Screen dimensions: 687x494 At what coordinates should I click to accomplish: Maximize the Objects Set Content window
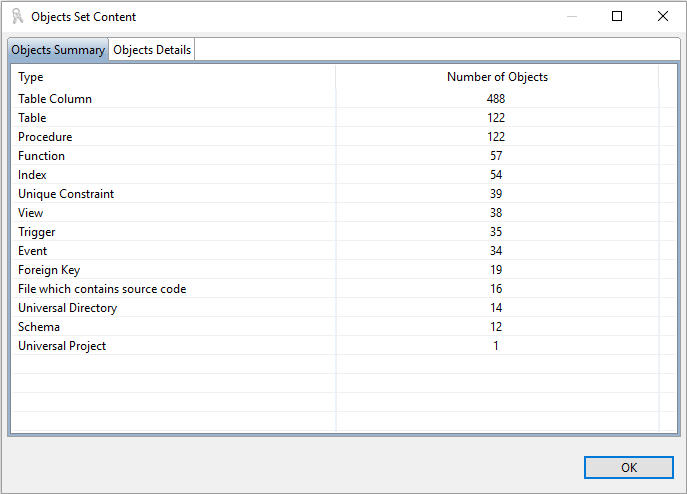pos(617,16)
